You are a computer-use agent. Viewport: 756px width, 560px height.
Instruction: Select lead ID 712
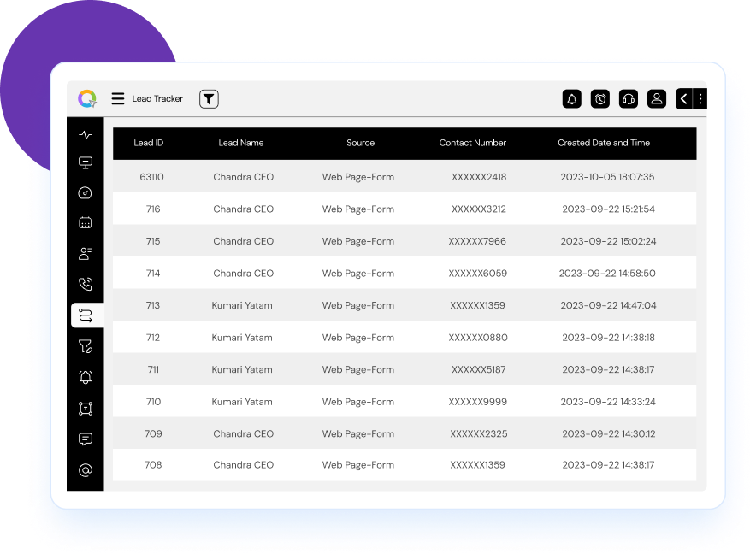pyautogui.click(x=153, y=338)
